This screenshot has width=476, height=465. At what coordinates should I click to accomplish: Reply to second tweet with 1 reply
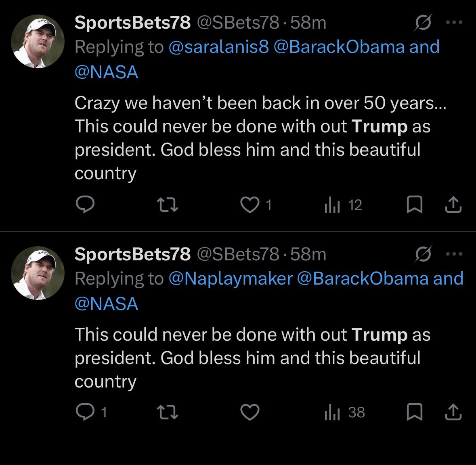coord(85,412)
